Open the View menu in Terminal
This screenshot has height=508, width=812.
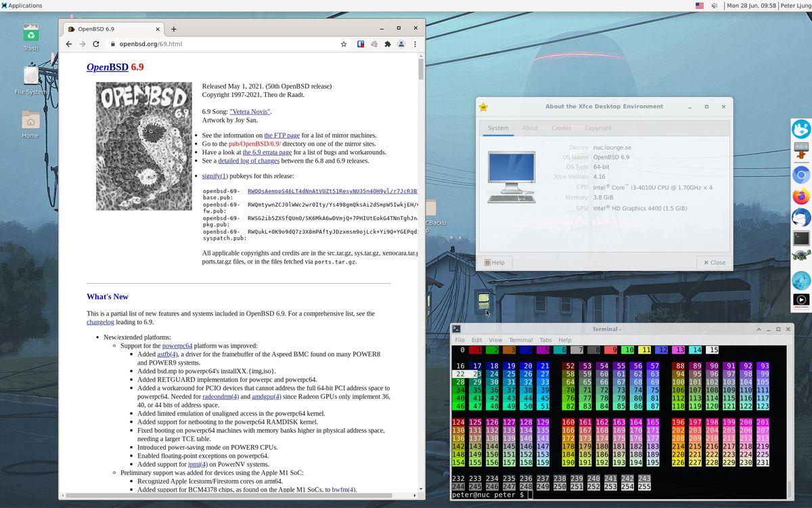click(495, 340)
